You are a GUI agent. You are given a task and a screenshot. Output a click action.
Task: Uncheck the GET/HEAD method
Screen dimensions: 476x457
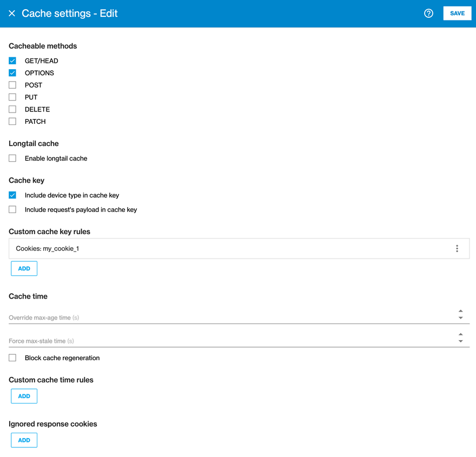[12, 61]
